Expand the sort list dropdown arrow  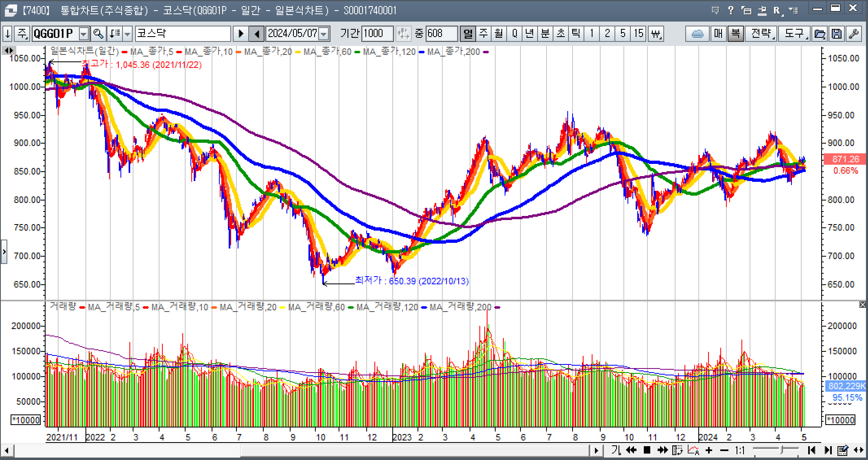click(127, 33)
